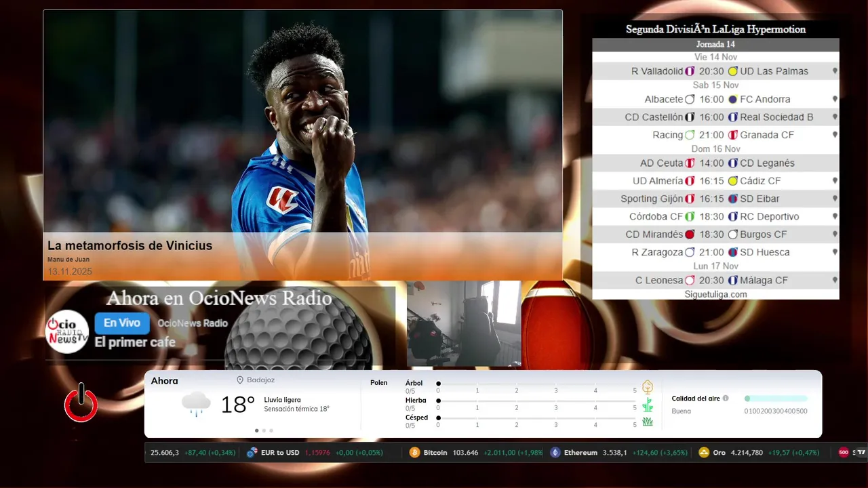Click the Granada CF team name
This screenshot has height=488, width=868.
[767, 135]
